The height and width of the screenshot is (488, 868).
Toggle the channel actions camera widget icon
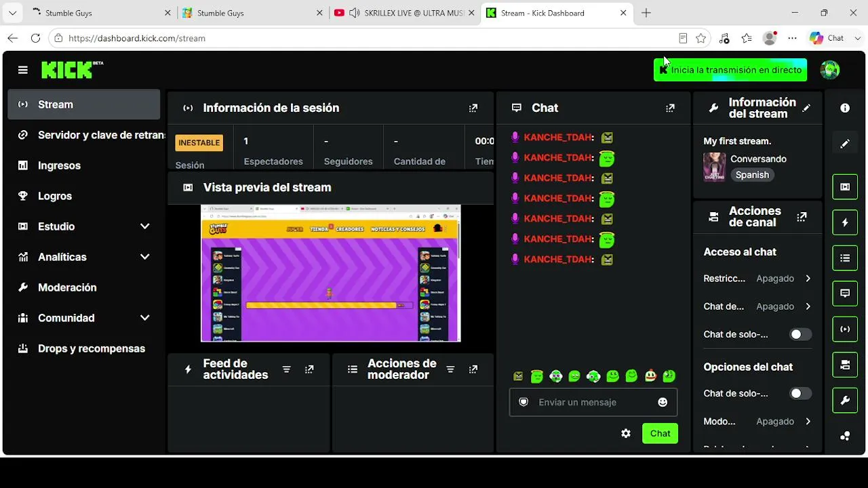point(845,365)
